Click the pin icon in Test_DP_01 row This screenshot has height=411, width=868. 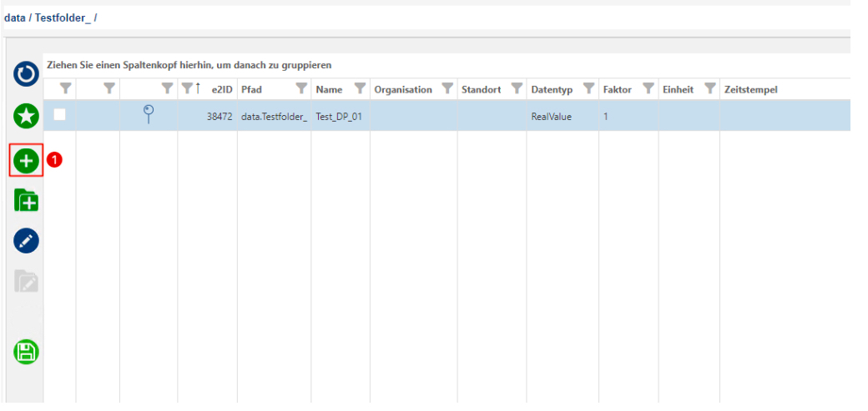coord(149,115)
